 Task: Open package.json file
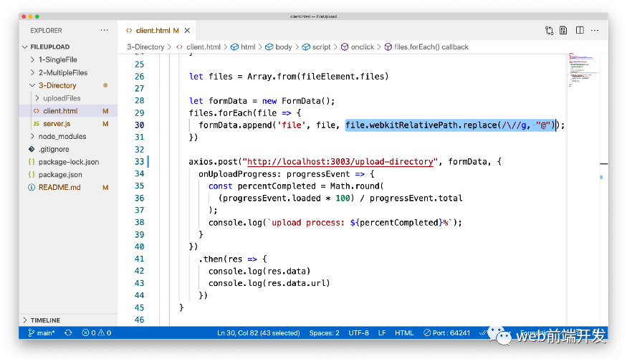tap(60, 175)
